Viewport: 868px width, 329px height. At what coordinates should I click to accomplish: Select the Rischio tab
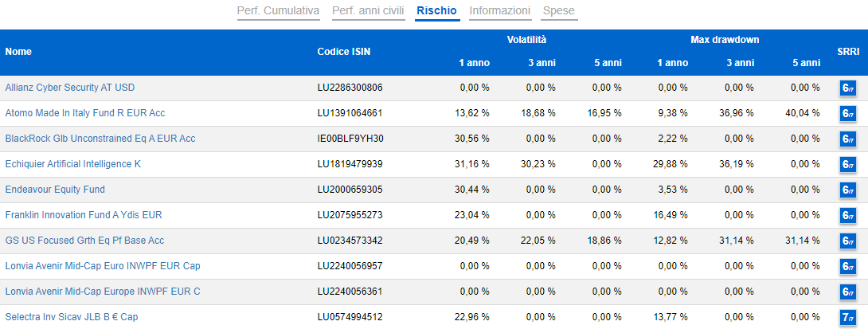[x=437, y=11]
